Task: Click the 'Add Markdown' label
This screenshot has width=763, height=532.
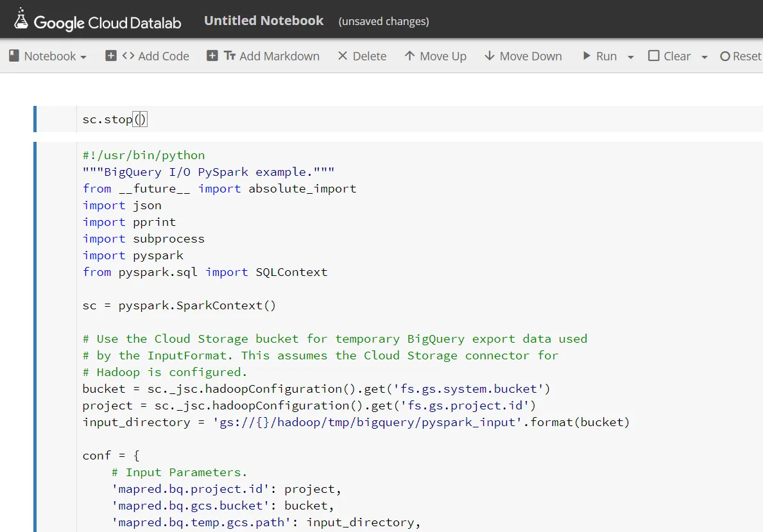Action: 279,56
